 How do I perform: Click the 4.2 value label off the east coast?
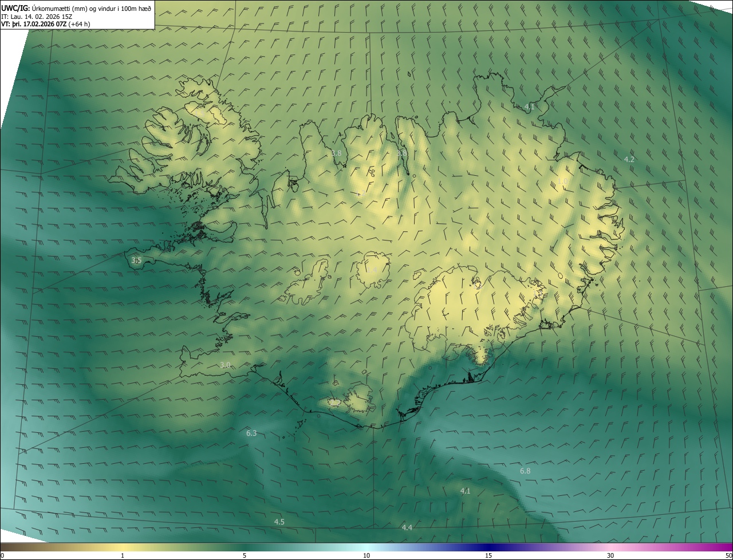pyautogui.click(x=629, y=159)
